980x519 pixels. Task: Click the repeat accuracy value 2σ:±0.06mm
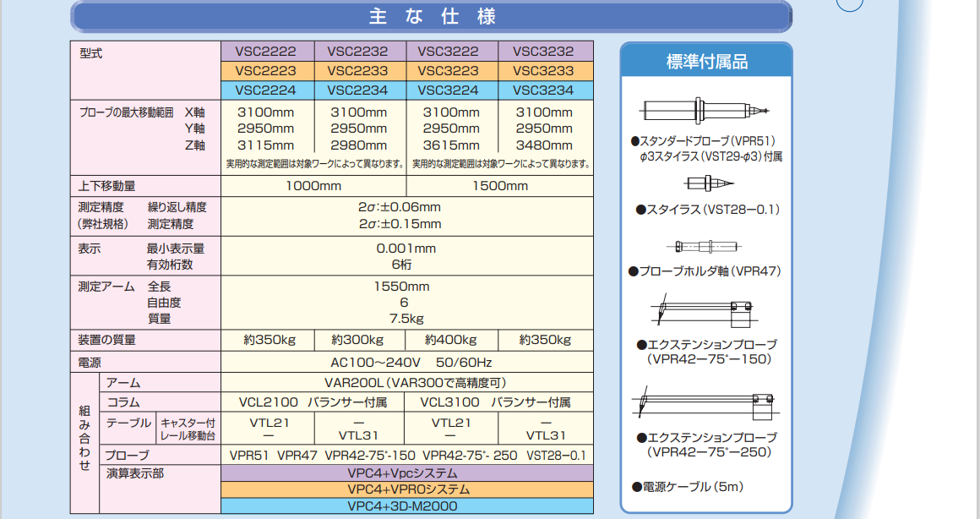[x=400, y=207]
